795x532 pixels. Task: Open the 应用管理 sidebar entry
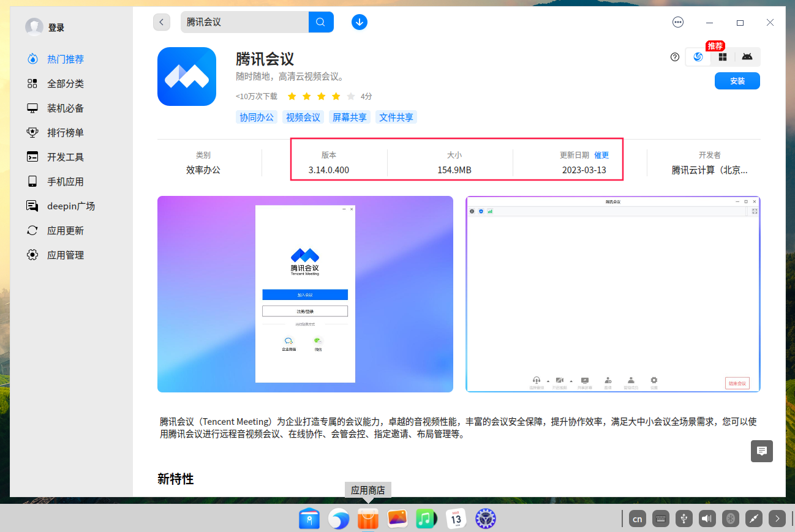point(66,255)
